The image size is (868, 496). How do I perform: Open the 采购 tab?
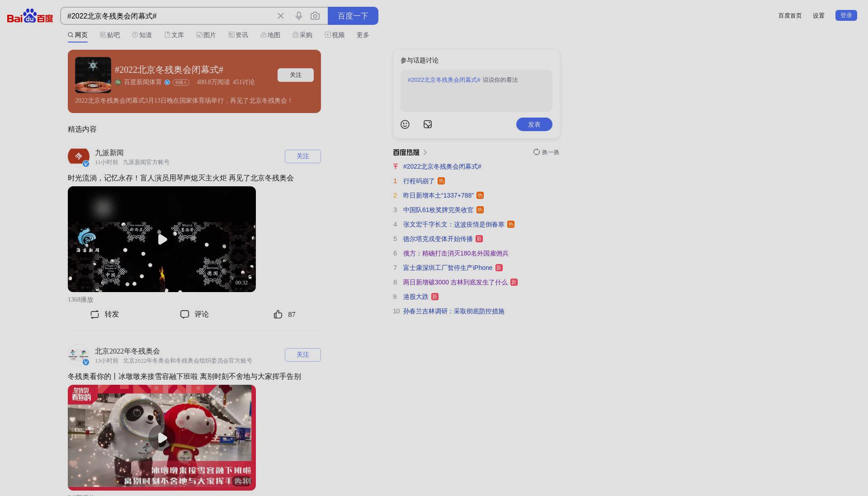pyautogui.click(x=302, y=35)
